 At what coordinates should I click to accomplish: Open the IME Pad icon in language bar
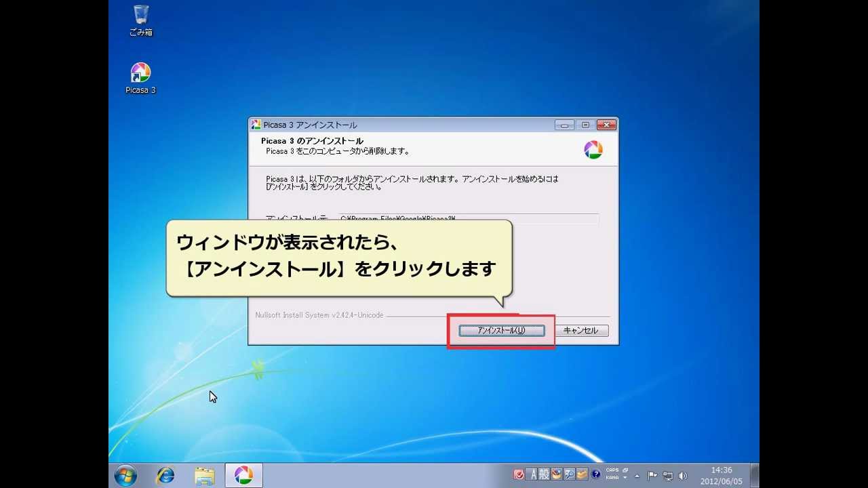click(557, 474)
